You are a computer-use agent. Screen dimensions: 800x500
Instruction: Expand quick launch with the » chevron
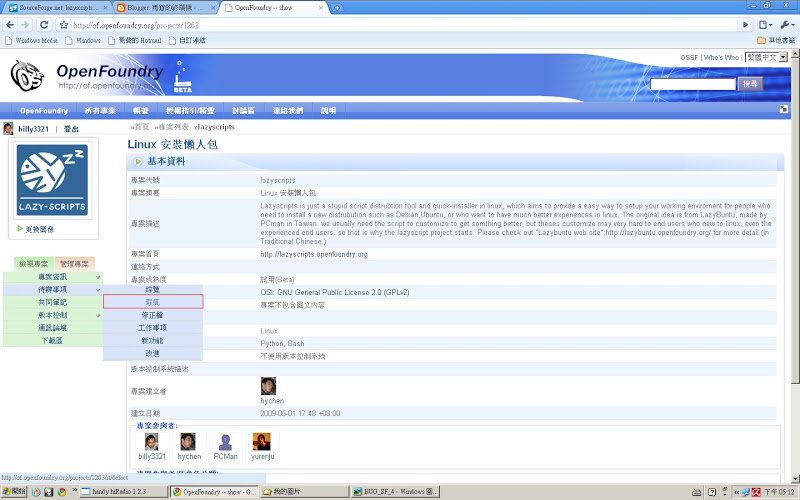pos(74,490)
